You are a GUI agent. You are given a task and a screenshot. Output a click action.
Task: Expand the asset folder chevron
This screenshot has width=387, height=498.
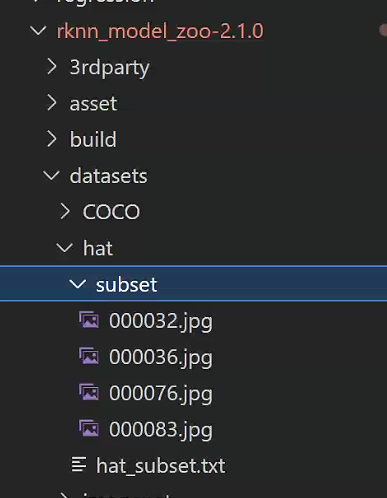pos(52,103)
